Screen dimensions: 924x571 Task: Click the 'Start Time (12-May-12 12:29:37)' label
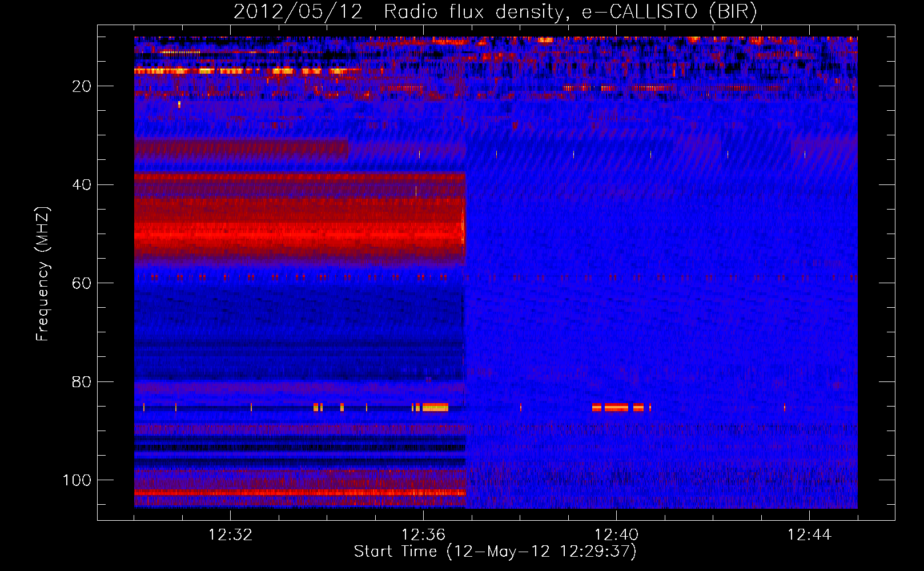click(495, 552)
